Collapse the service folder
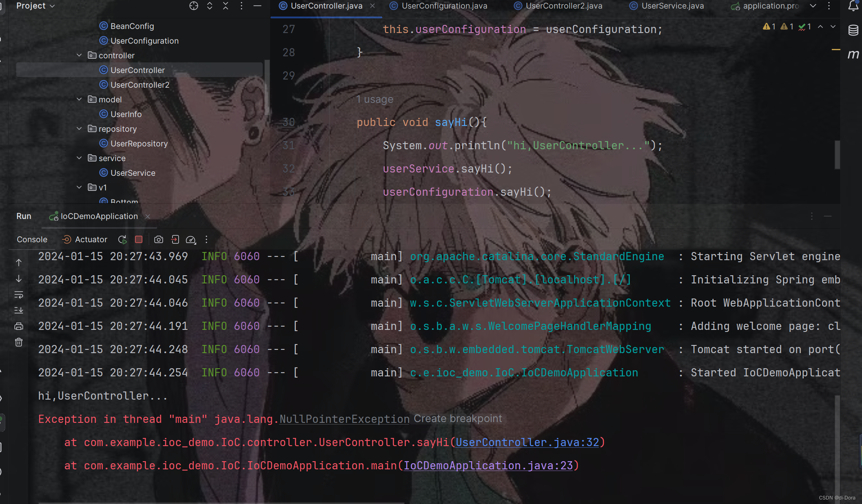862x504 pixels. point(79,158)
